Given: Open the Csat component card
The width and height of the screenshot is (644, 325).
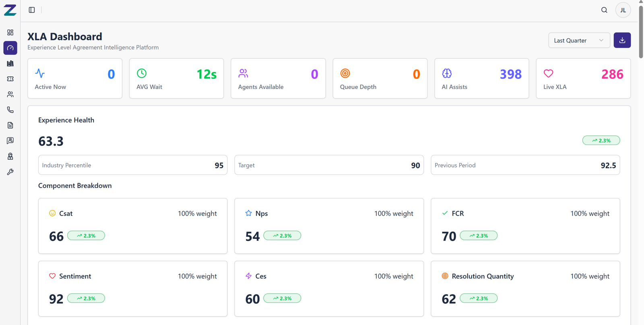Looking at the screenshot, I should [133, 226].
